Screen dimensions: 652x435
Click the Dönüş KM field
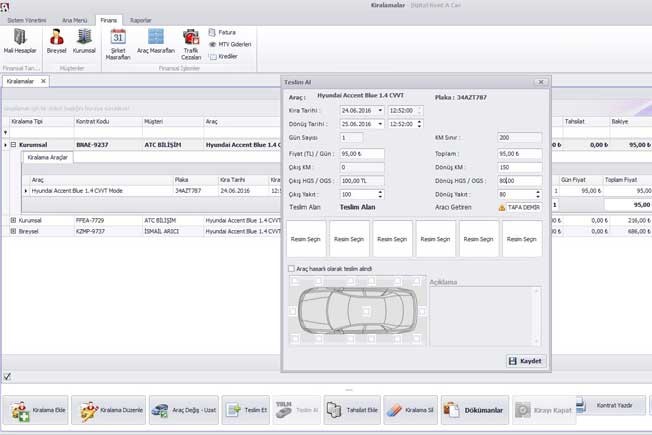[519, 167]
